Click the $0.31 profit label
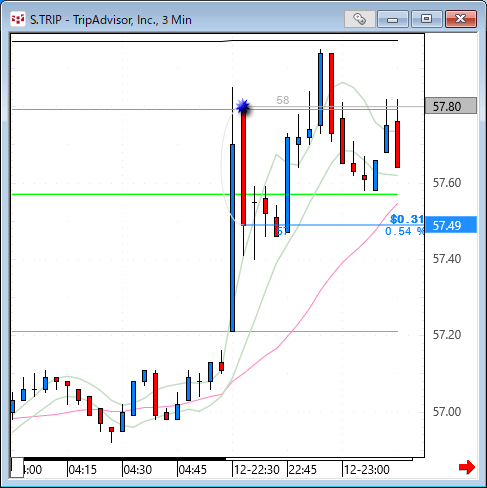This screenshot has width=487, height=488. pos(407,219)
